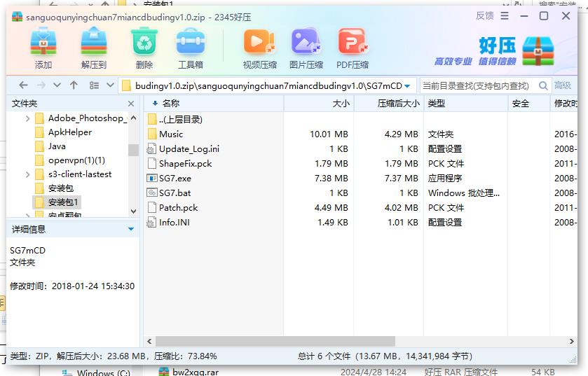
Task: Sort by 压缩后大小 column header
Action: [x=389, y=104]
